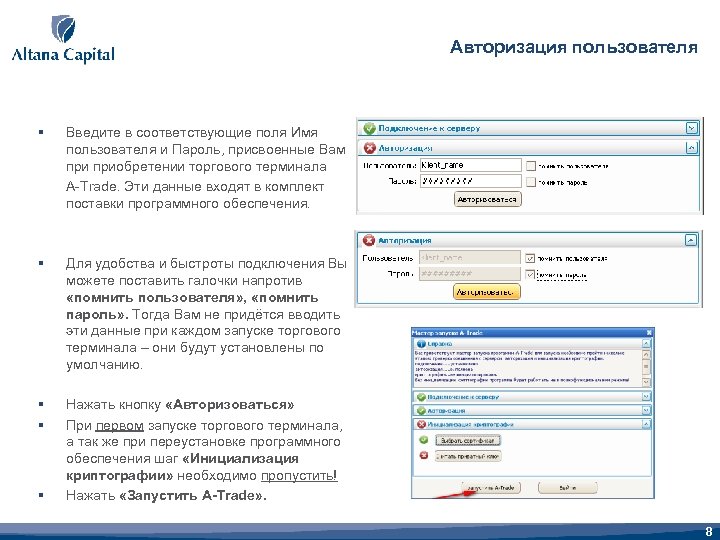Click the greyed-out password field with asterisks
720x540 pixels.
[470, 274]
